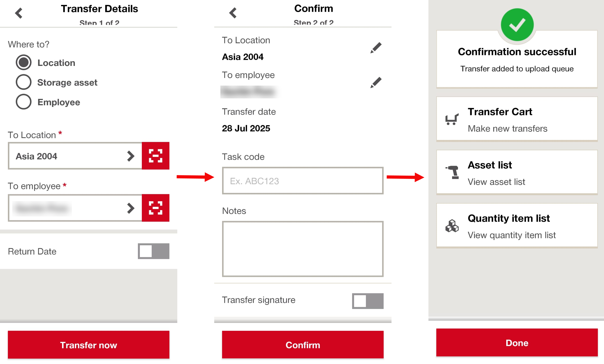Tap back arrow on Confirm screen

pyautogui.click(x=233, y=13)
